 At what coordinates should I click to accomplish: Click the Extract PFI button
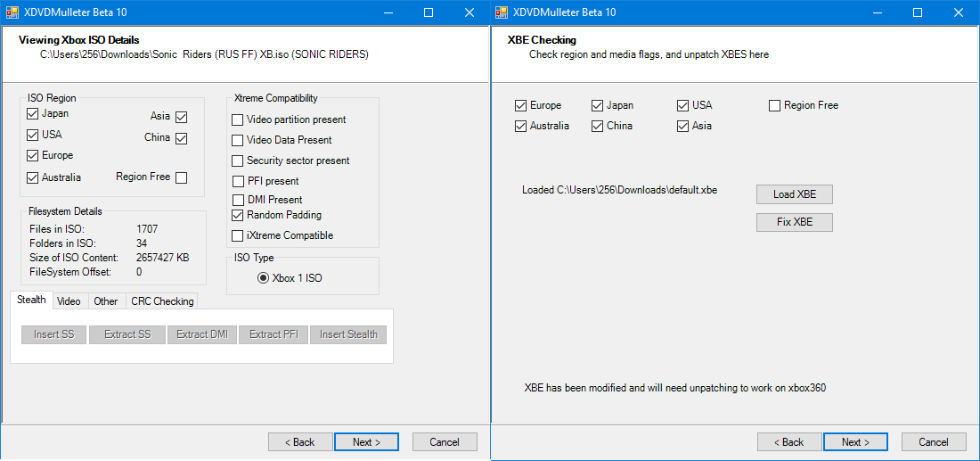[x=274, y=334]
